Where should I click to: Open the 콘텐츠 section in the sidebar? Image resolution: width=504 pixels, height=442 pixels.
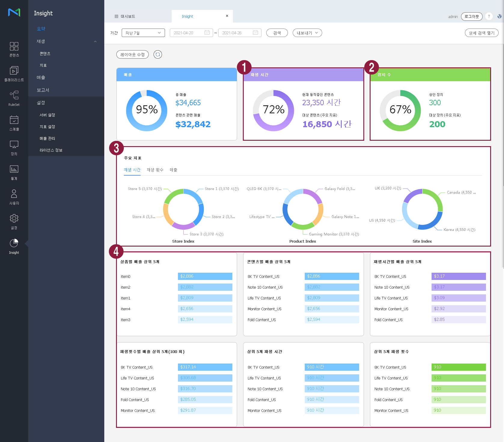tap(14, 49)
